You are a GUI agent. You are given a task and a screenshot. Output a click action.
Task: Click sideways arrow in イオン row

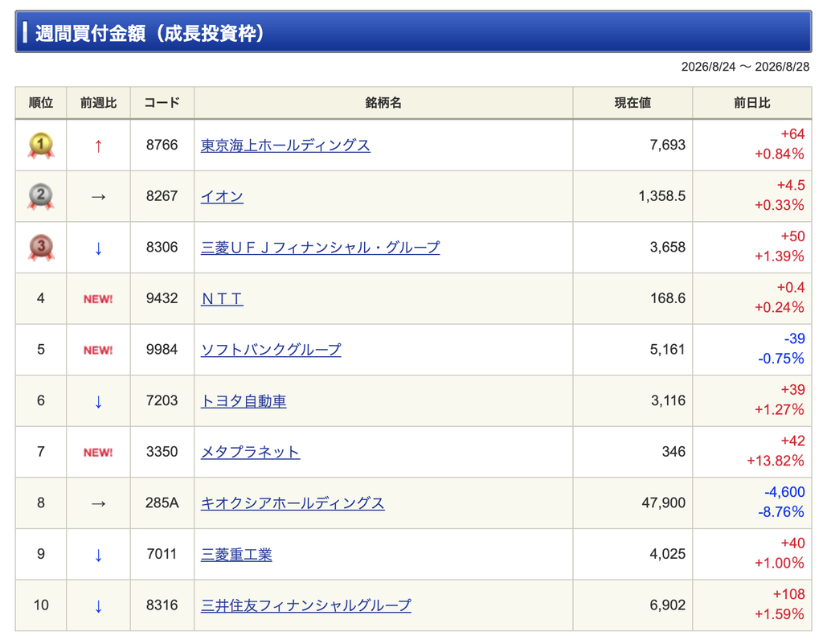pos(98,197)
